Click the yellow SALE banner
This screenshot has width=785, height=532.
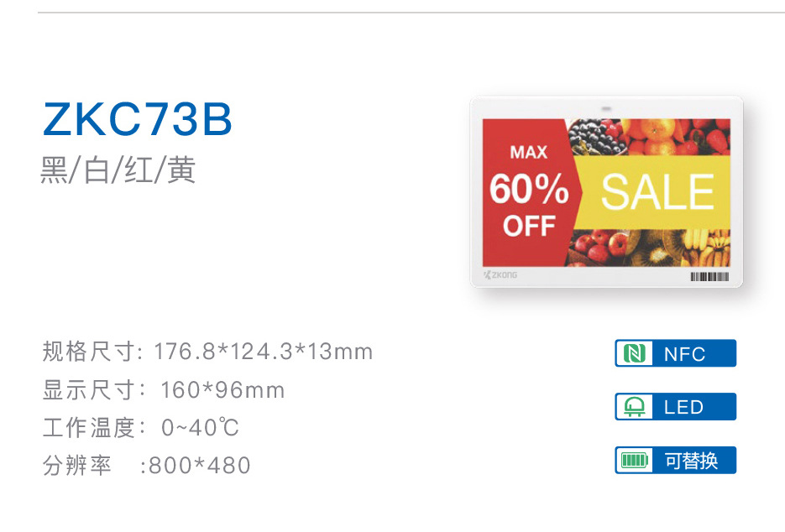(655, 191)
